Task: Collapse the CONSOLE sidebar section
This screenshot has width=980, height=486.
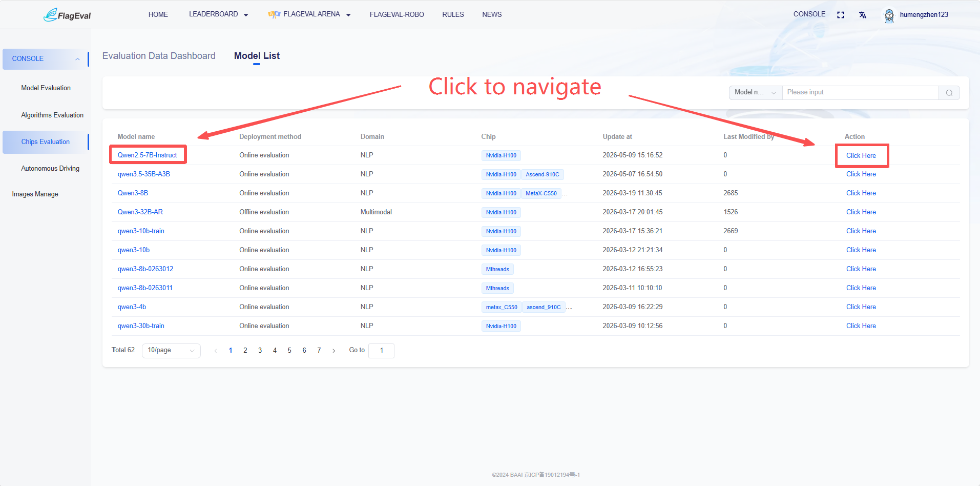Action: 46,59
